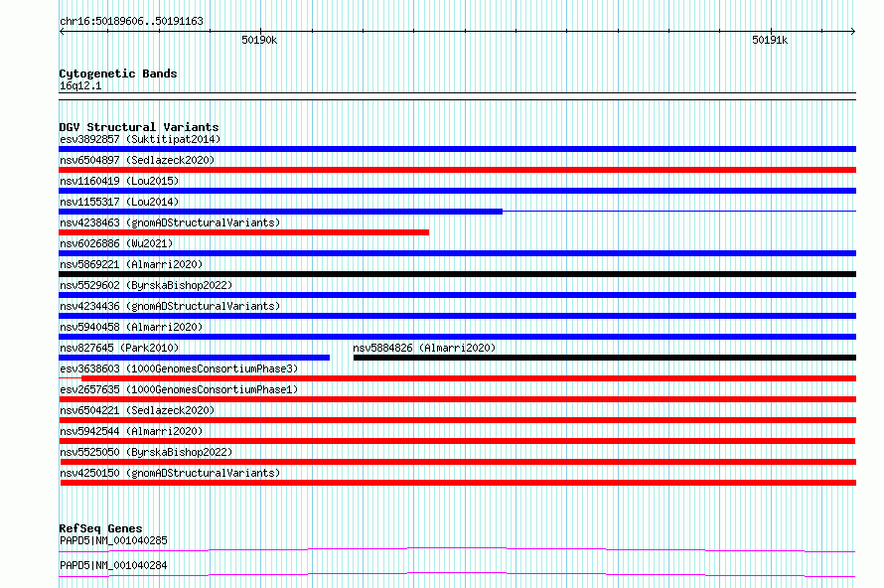884x588 pixels.
Task: Click the red bar for nsv6504897
Action: point(457,170)
